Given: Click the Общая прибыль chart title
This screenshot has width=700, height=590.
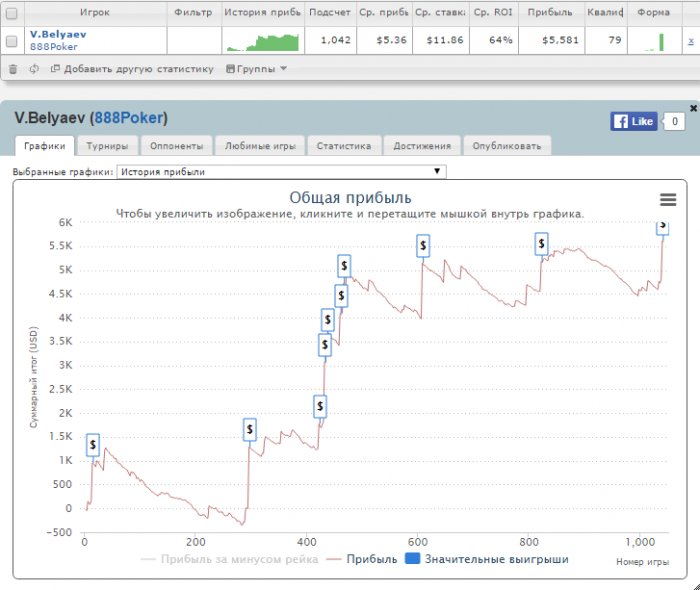Looking at the screenshot, I should tap(350, 198).
